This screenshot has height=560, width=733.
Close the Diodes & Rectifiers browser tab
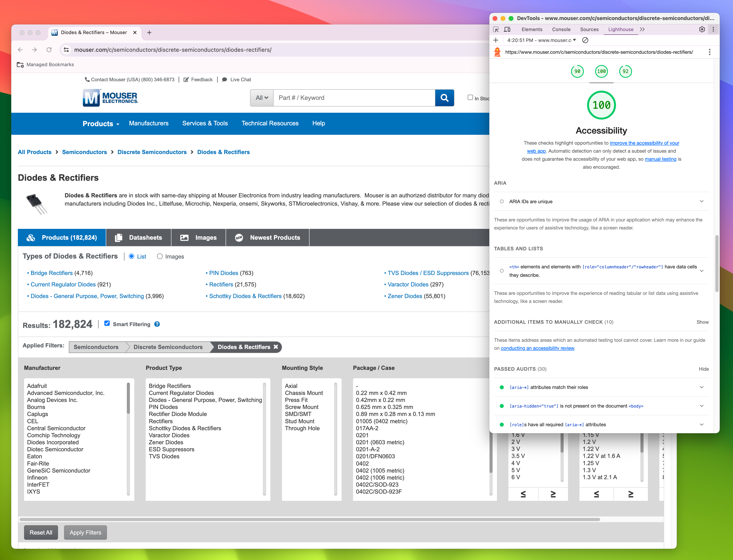[135, 32]
